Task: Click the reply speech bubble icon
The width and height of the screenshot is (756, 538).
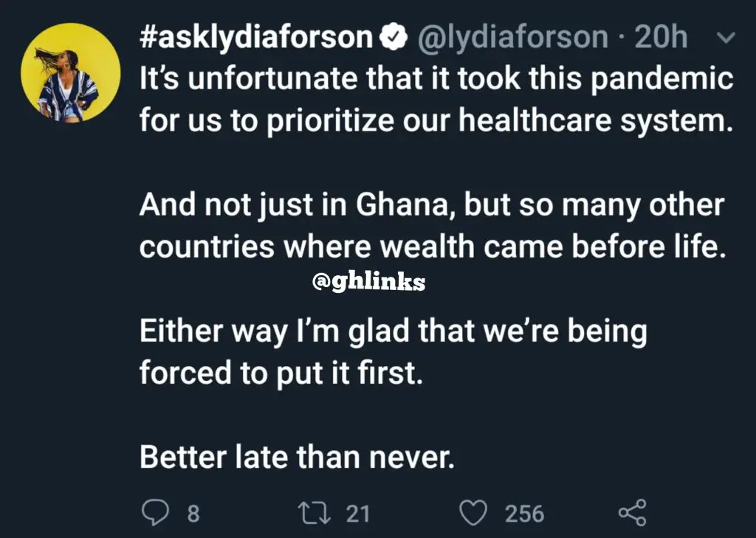Action: click(155, 512)
